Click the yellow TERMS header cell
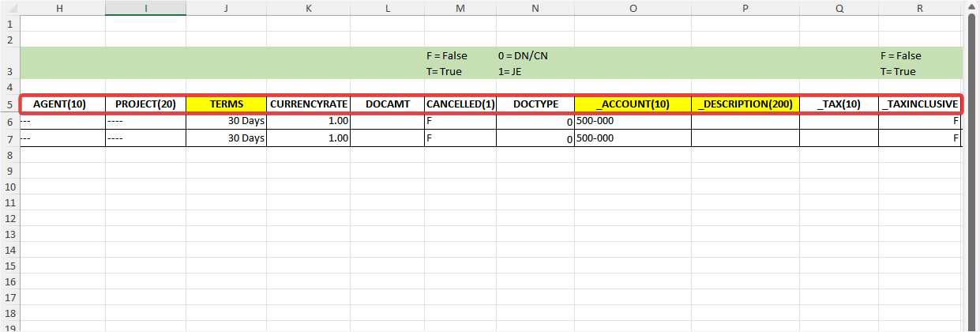 coord(226,104)
